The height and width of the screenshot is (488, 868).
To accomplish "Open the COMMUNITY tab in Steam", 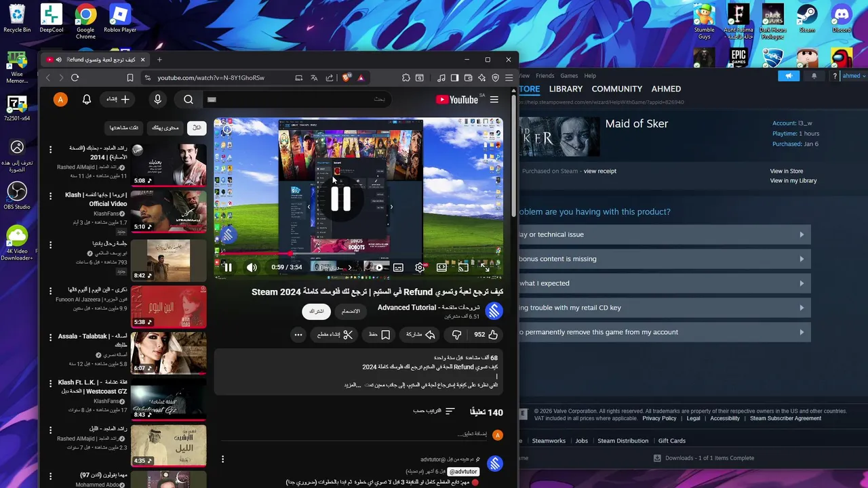I will coord(616,89).
